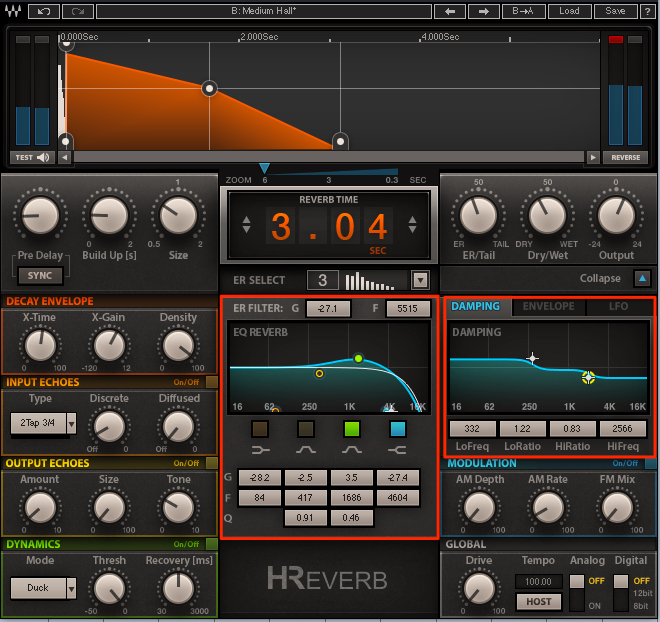Open the dynamics Mode Duck dropdown

point(43,587)
